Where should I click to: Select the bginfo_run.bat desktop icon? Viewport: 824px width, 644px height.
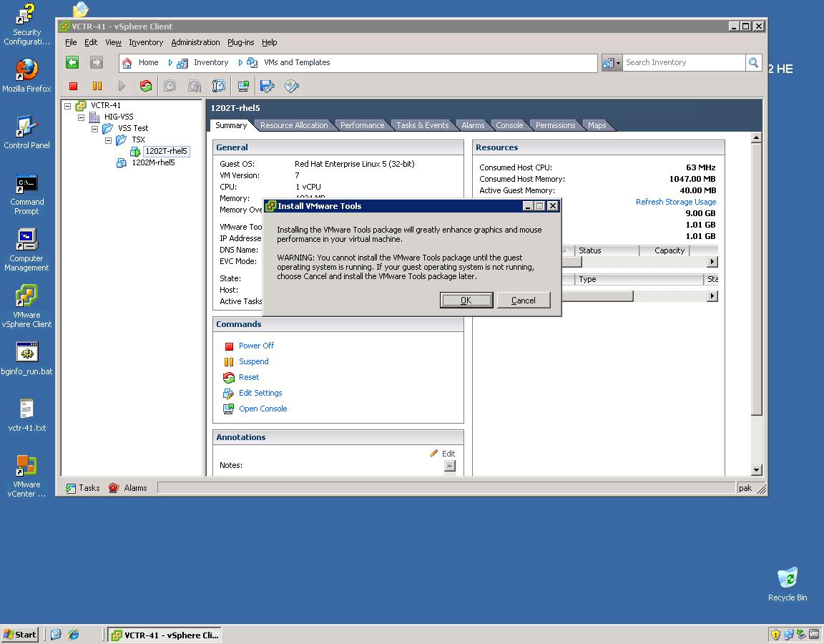pyautogui.click(x=26, y=358)
